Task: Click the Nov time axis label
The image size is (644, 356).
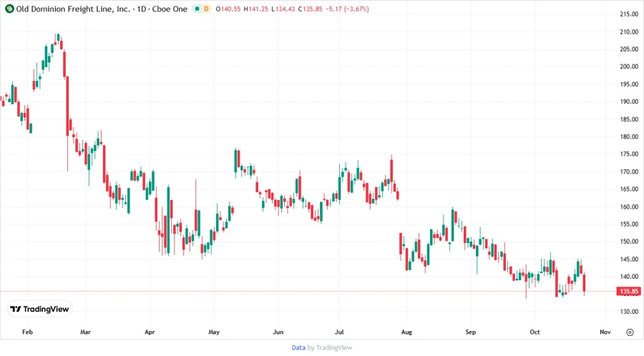Action: coord(605,332)
